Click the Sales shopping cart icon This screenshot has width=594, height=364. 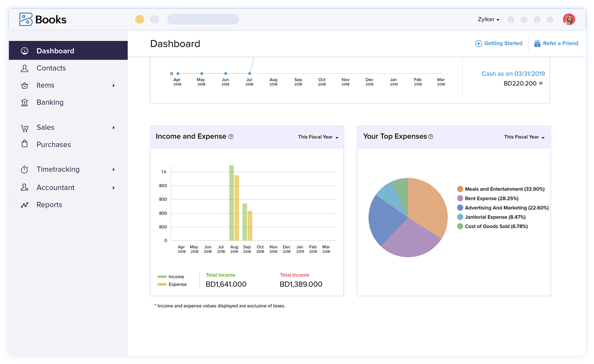click(x=25, y=128)
